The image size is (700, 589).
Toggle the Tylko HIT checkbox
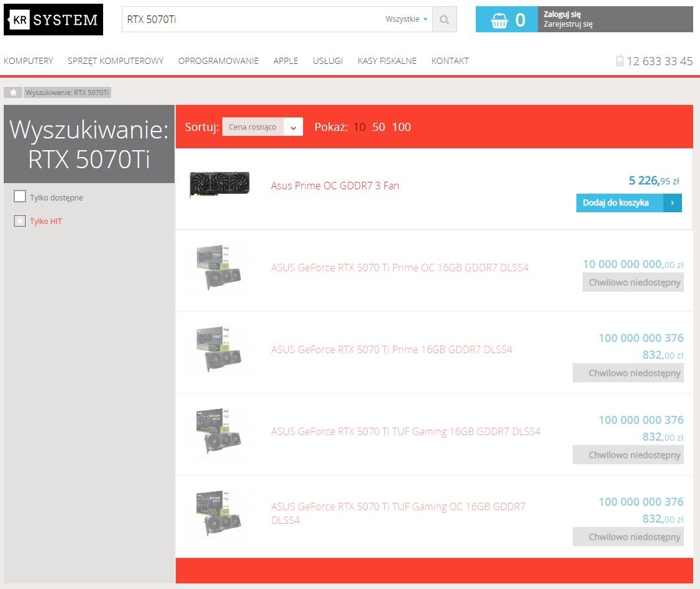20,221
